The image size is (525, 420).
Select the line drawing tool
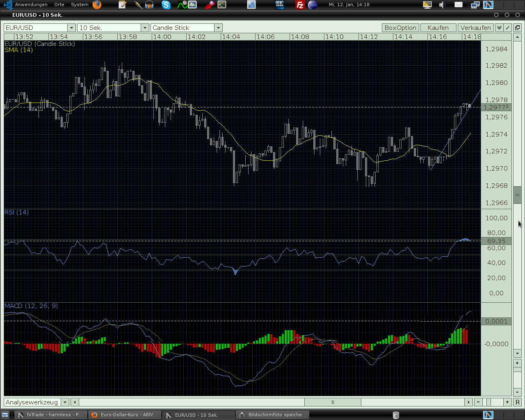coord(507,27)
